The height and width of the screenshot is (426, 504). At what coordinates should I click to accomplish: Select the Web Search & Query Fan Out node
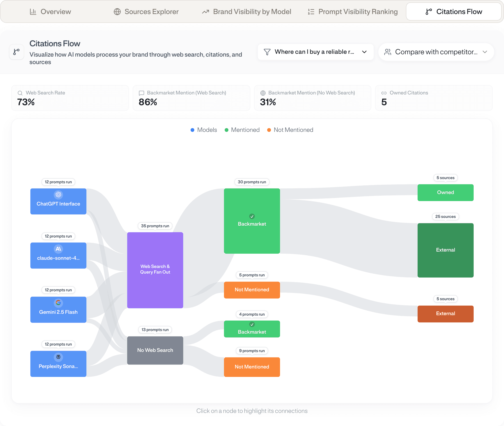click(x=155, y=270)
